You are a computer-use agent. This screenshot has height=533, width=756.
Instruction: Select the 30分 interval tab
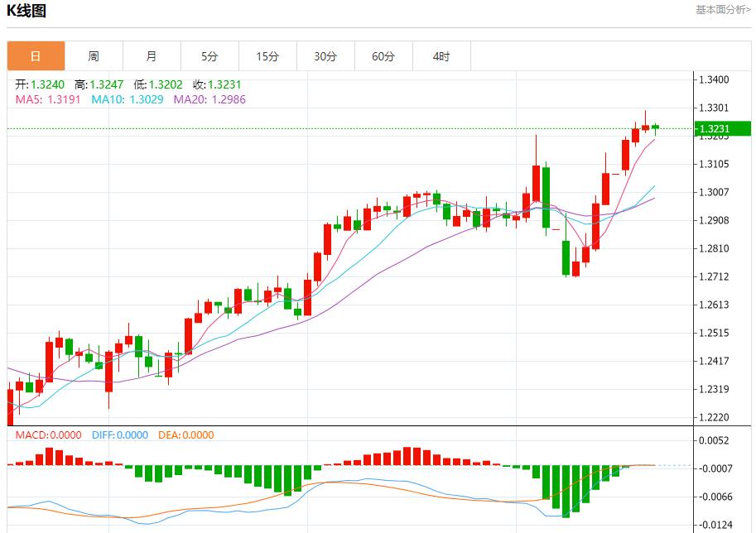point(325,56)
